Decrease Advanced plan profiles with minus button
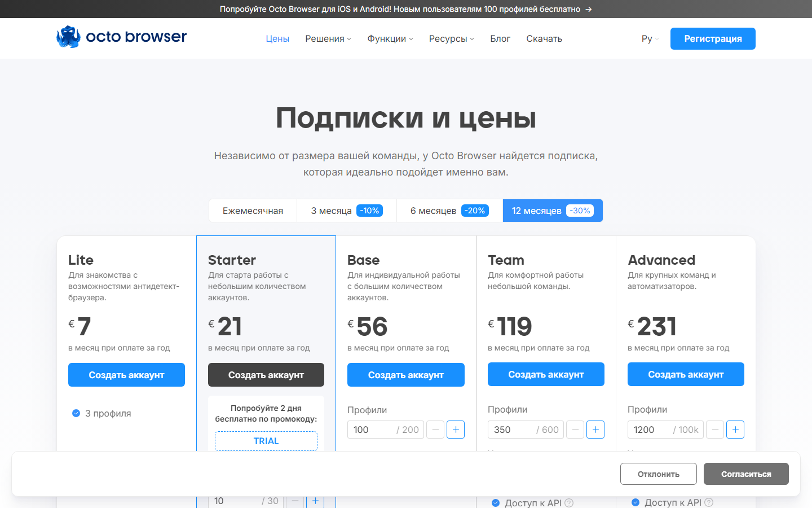812x508 pixels. [715, 430]
